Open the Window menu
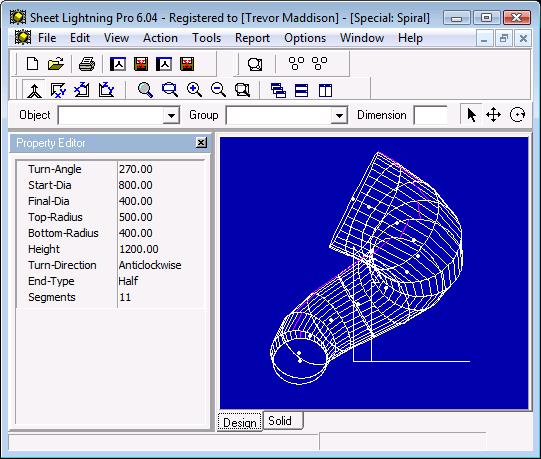Viewport: 541px width, 459px height. pos(362,38)
